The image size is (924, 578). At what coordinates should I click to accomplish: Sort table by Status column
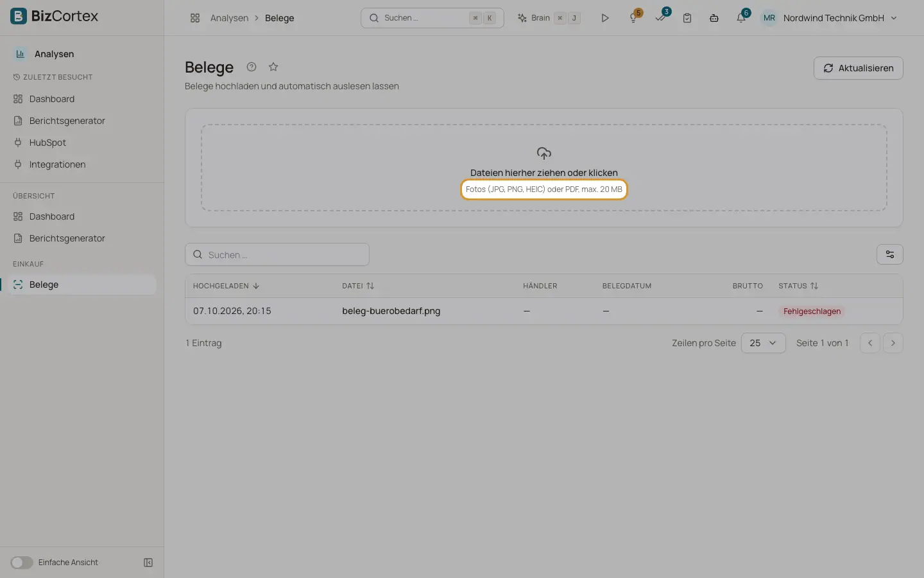(x=798, y=286)
